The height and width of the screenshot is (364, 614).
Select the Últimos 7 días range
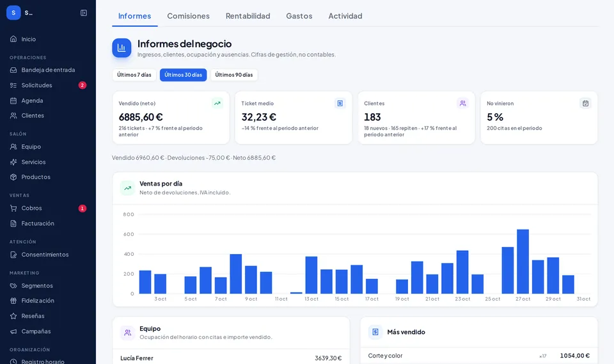pos(134,75)
